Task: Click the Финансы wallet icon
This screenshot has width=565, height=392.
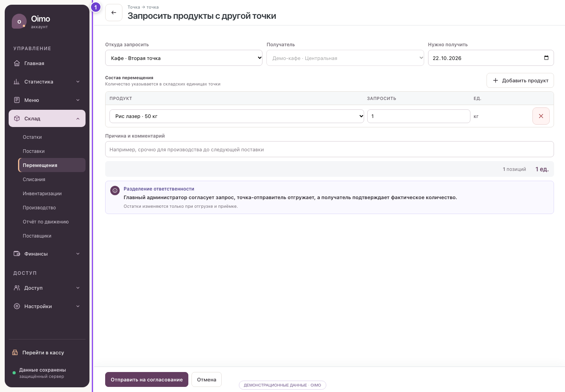Action: (16, 254)
